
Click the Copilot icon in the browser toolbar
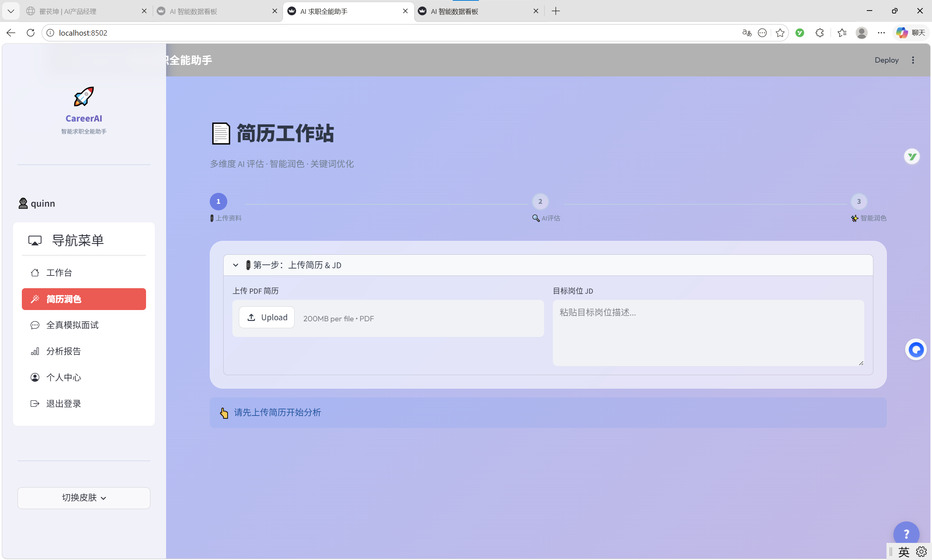coord(901,33)
